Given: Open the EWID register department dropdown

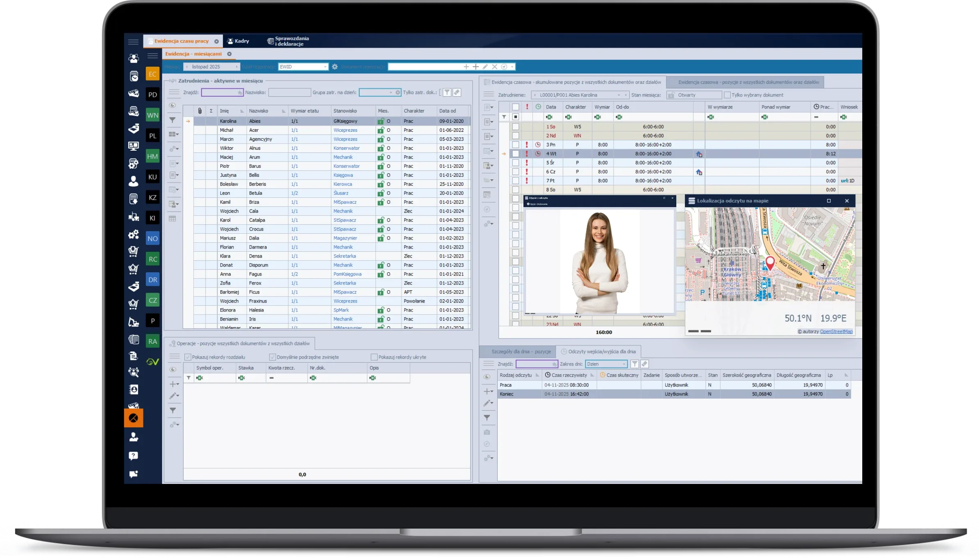Looking at the screenshot, I should click(325, 67).
